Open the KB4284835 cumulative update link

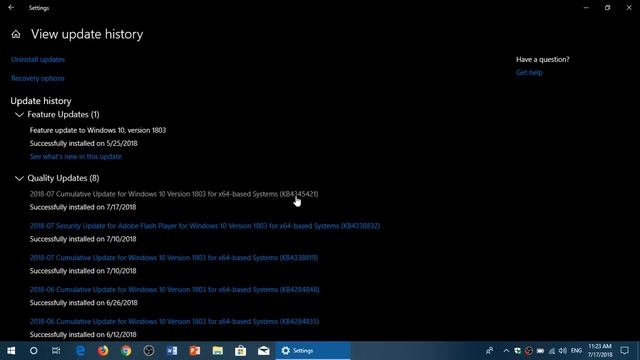pos(174,321)
